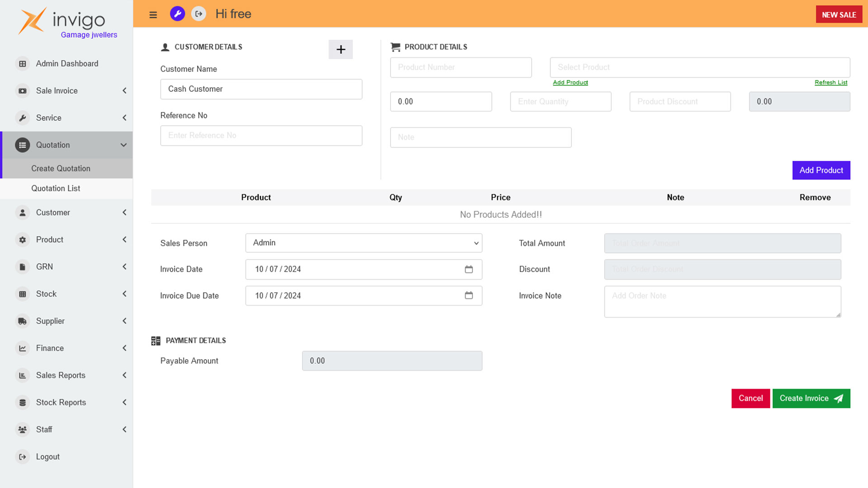The height and width of the screenshot is (488, 868).
Task: Collapse the Quotation menu chevron
Action: [124, 145]
